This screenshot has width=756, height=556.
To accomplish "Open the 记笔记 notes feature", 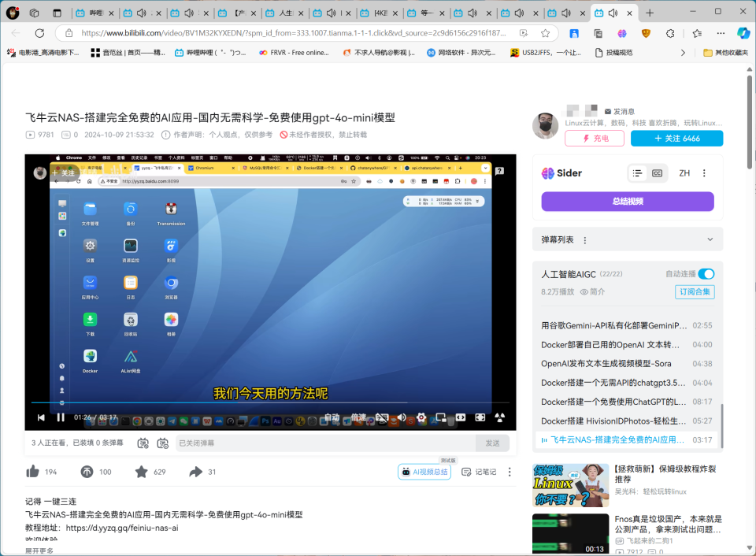I will [x=479, y=472].
